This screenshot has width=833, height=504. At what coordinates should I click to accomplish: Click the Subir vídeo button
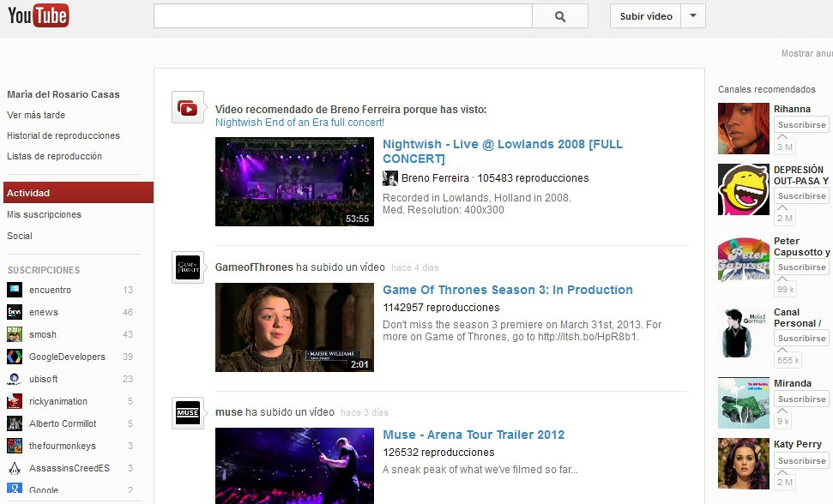pyautogui.click(x=646, y=16)
